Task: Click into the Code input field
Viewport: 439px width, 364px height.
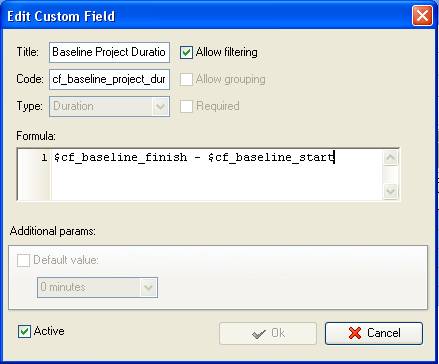Action: pos(109,79)
